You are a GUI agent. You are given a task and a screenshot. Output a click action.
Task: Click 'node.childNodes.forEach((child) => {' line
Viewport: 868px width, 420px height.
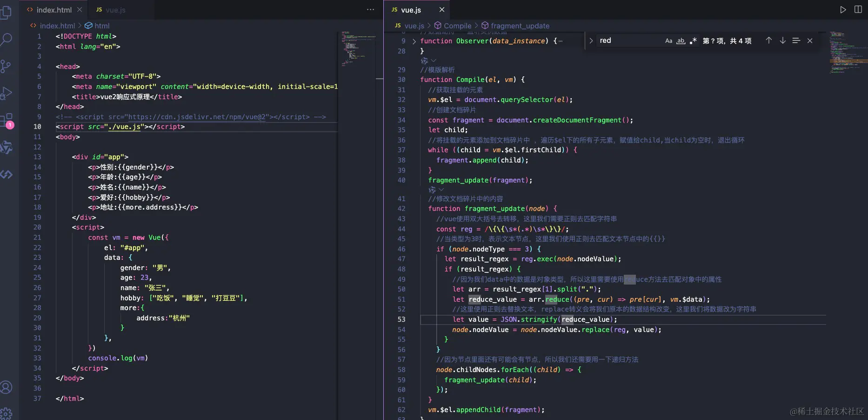[x=509, y=370]
